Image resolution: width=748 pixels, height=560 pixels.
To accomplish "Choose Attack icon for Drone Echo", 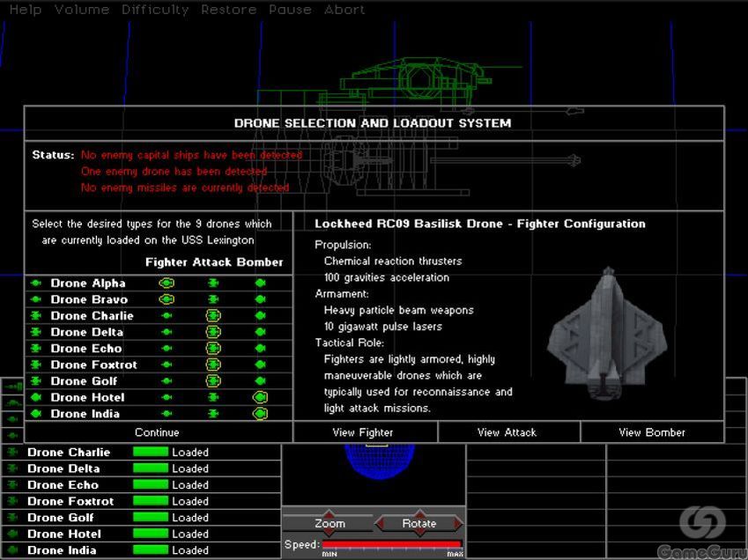I will [213, 349].
